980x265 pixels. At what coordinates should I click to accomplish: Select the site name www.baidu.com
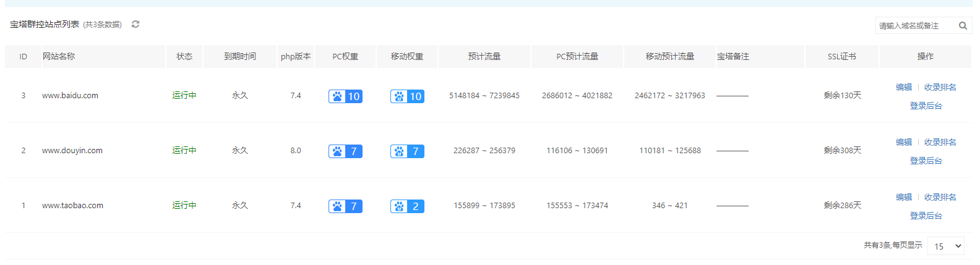tap(70, 96)
